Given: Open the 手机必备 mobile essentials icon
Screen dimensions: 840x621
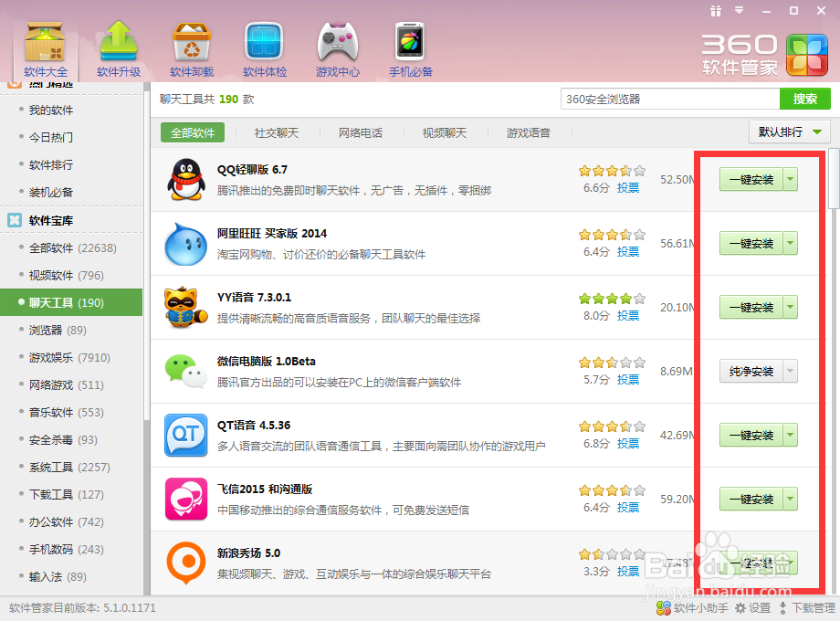Looking at the screenshot, I should pos(410,50).
